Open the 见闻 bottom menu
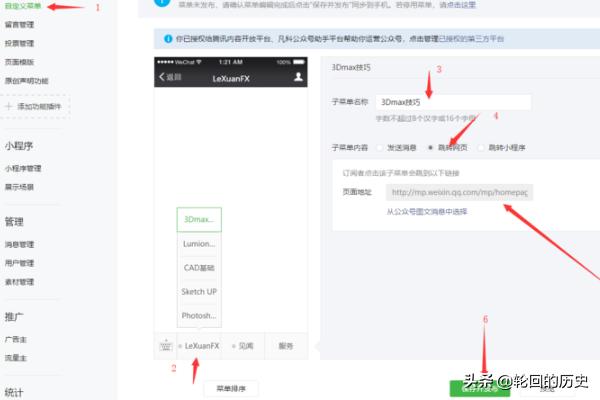This screenshot has width=600, height=400. (243, 346)
